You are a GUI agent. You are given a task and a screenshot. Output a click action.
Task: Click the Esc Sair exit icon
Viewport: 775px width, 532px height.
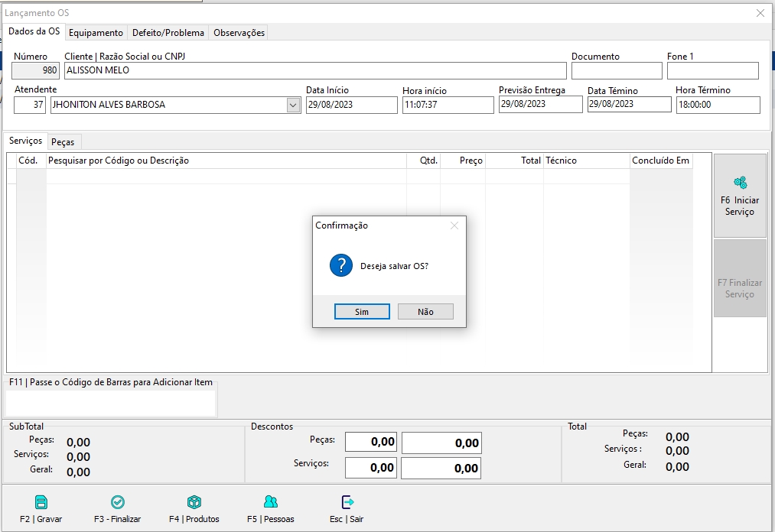click(347, 502)
